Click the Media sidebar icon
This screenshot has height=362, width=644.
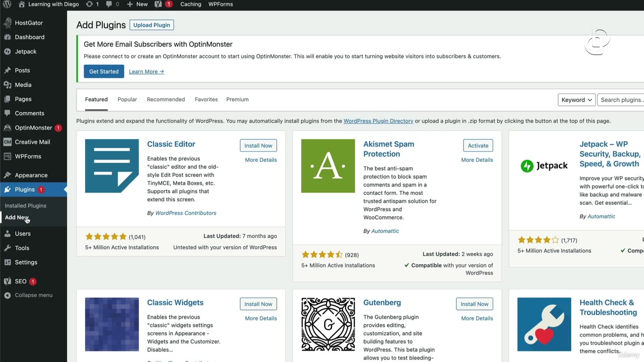click(8, 85)
